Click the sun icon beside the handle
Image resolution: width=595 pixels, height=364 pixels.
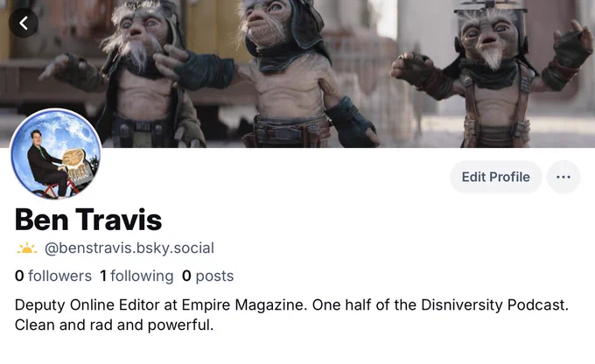click(x=27, y=248)
